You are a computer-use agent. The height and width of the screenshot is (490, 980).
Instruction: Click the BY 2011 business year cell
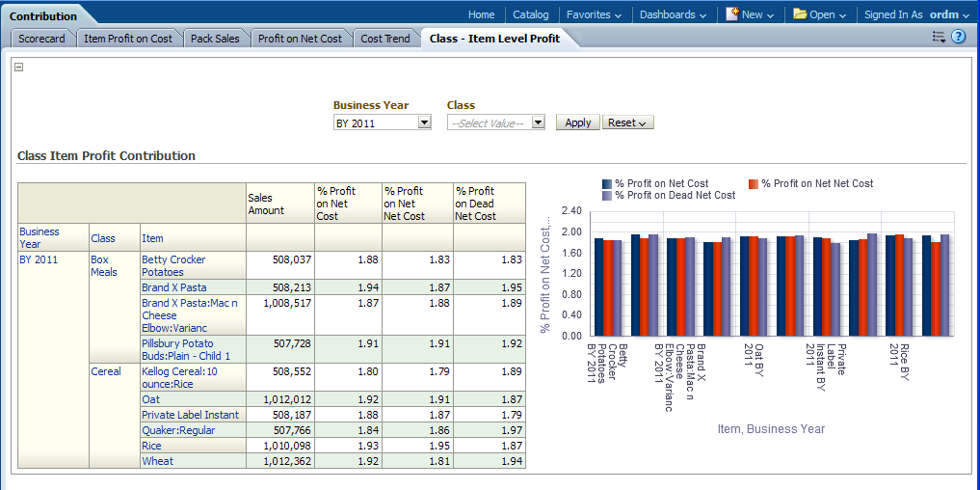39,259
